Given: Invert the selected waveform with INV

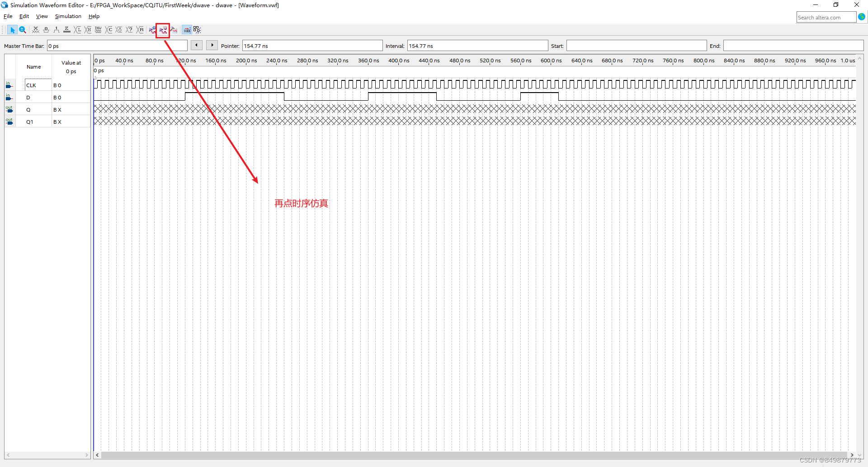Looking at the screenshot, I should 98,30.
